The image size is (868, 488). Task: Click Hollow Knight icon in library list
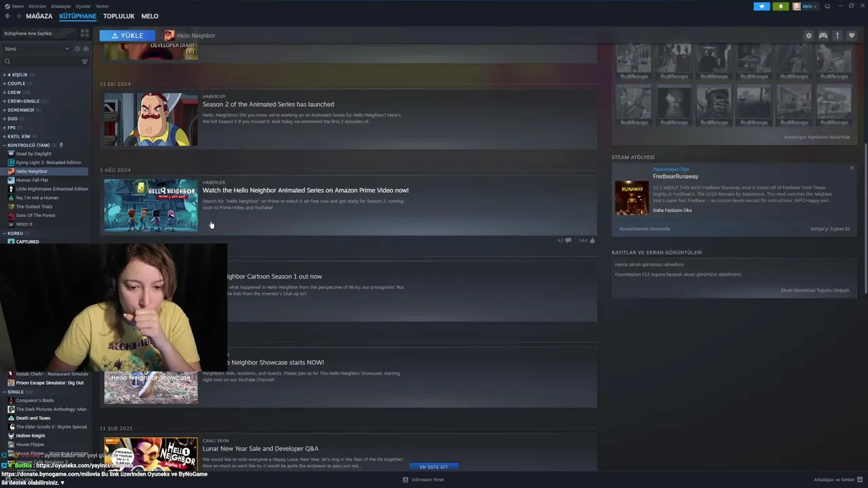[x=11, y=436]
